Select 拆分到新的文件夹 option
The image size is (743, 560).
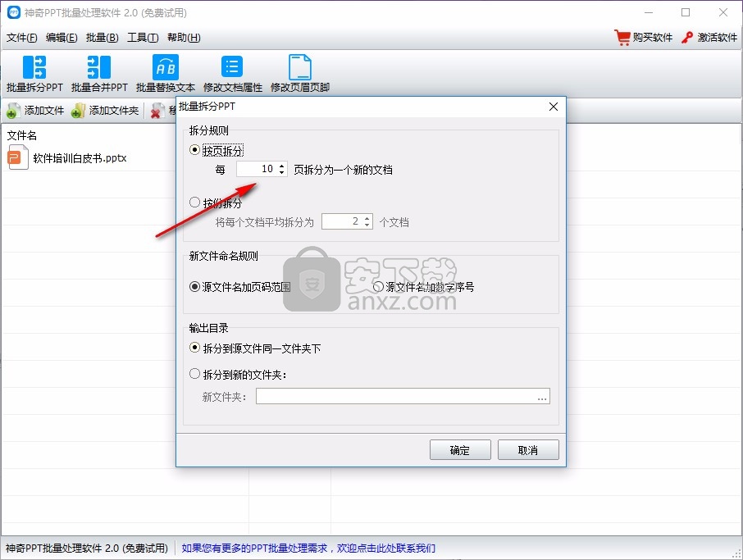pos(194,374)
